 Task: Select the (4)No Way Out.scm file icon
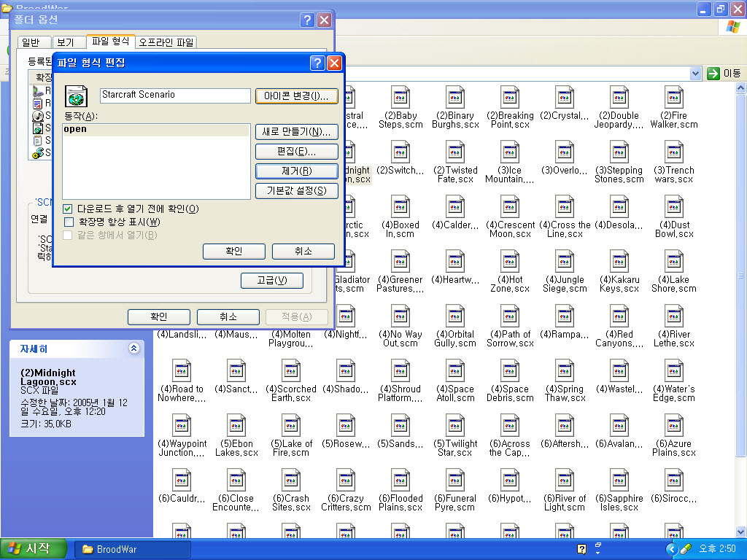pos(400,316)
